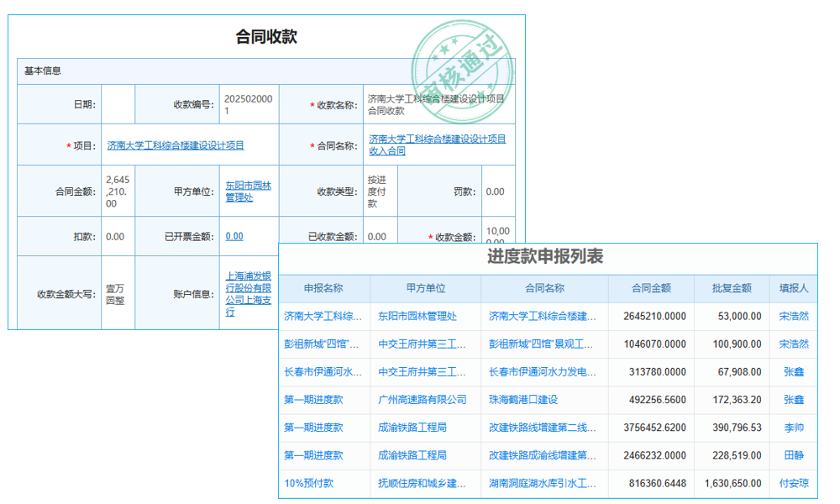Select filler 张鑫 in the 第一期进度款 row
Viewport: 840px width, 504px height.
pyautogui.click(x=793, y=400)
